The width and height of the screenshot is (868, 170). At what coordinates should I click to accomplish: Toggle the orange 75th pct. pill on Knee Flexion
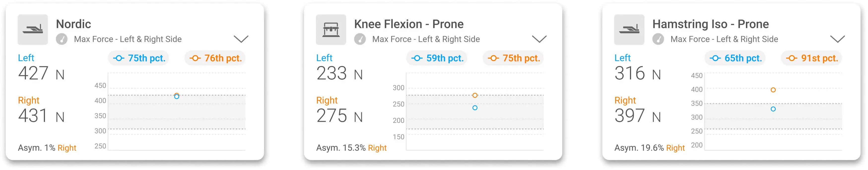click(x=513, y=58)
